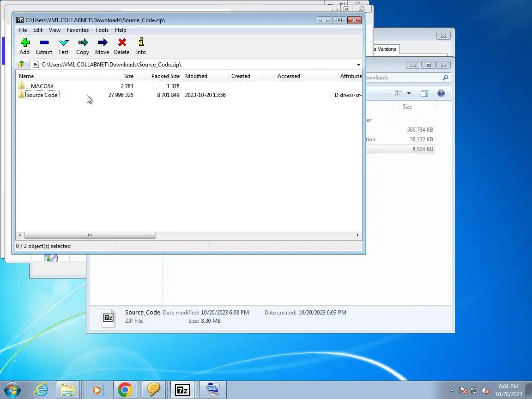This screenshot has width=532, height=399.
Task: Switch to 7-Zip taskbar icon
Action: coord(182,390)
